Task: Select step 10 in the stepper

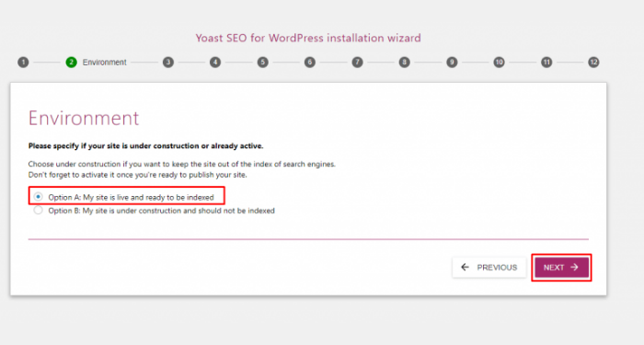Action: coord(499,62)
